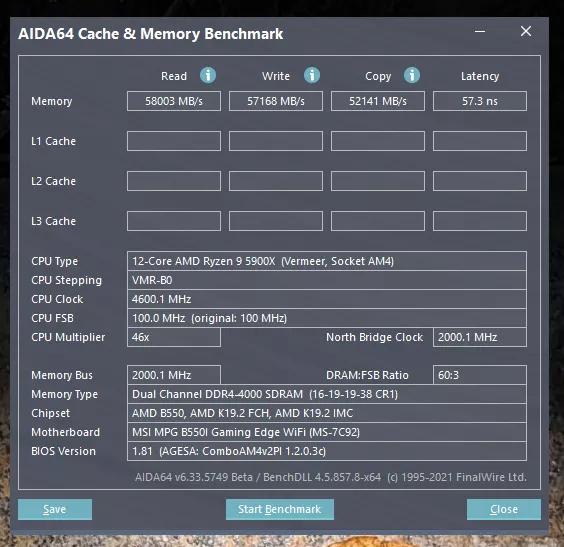Click the empty L3 Cache latency field
The height and width of the screenshot is (547, 564).
[x=480, y=221]
